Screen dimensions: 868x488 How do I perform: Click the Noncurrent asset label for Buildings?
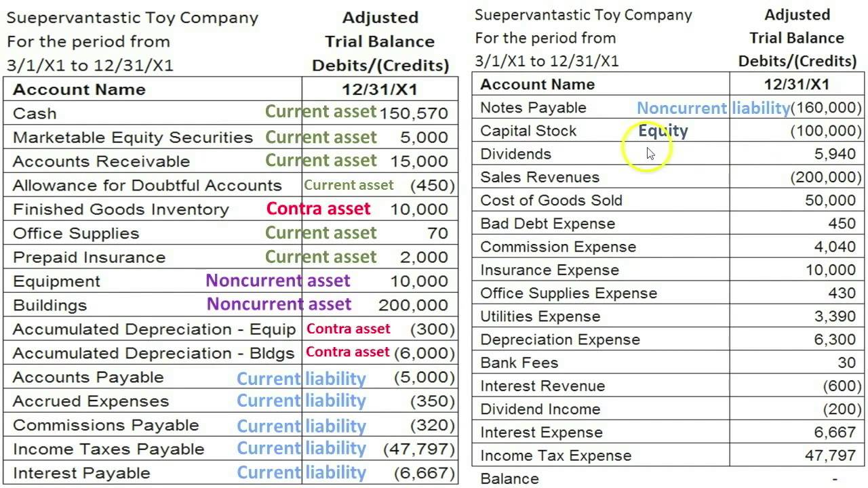(279, 304)
